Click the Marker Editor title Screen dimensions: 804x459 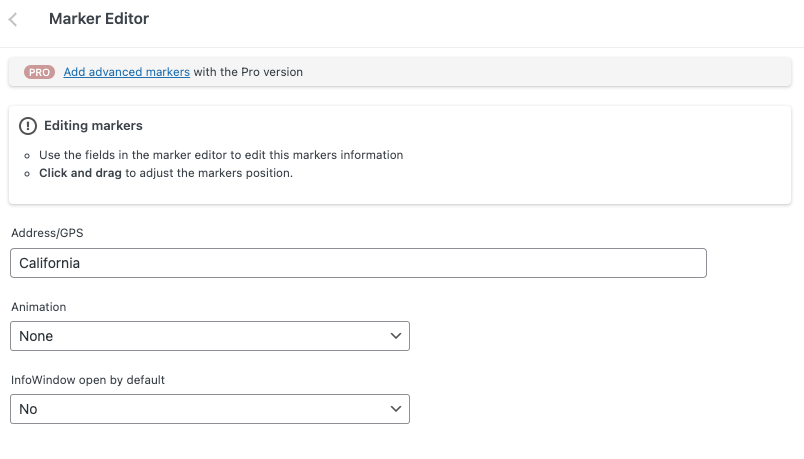click(99, 19)
